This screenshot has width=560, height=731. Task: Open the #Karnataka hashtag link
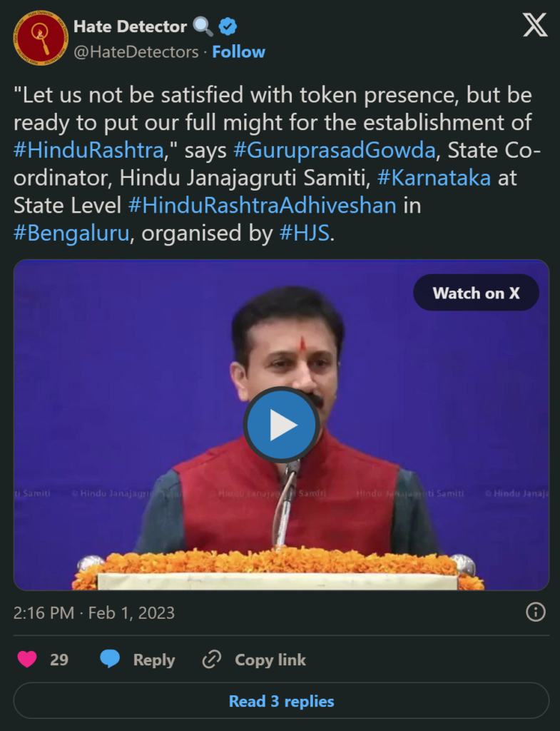click(434, 178)
